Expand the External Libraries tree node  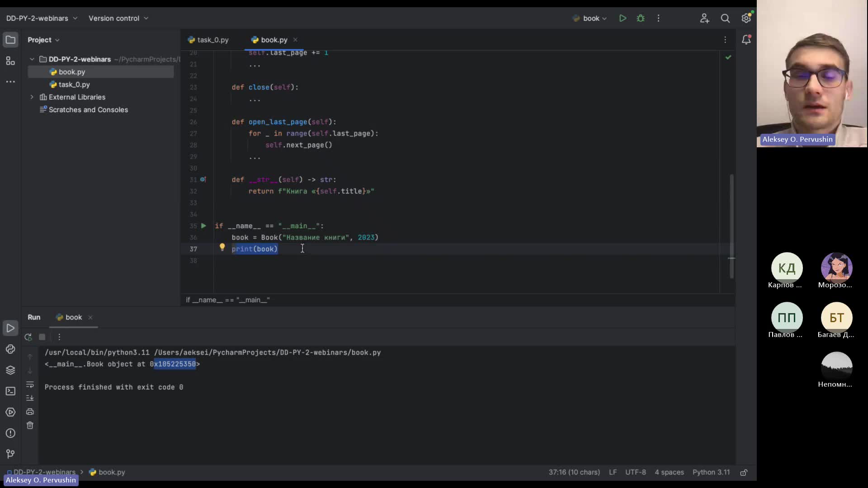coord(32,97)
